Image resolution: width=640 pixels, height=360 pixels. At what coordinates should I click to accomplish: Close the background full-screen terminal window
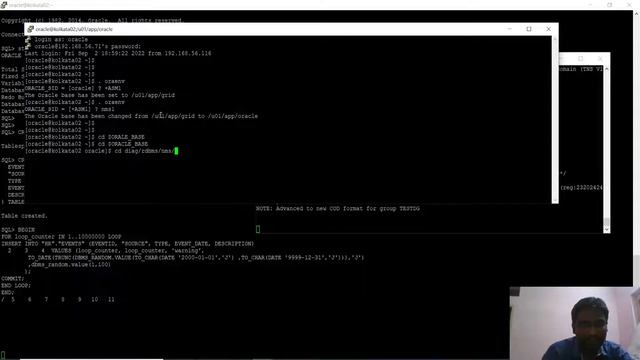tap(629, 5)
